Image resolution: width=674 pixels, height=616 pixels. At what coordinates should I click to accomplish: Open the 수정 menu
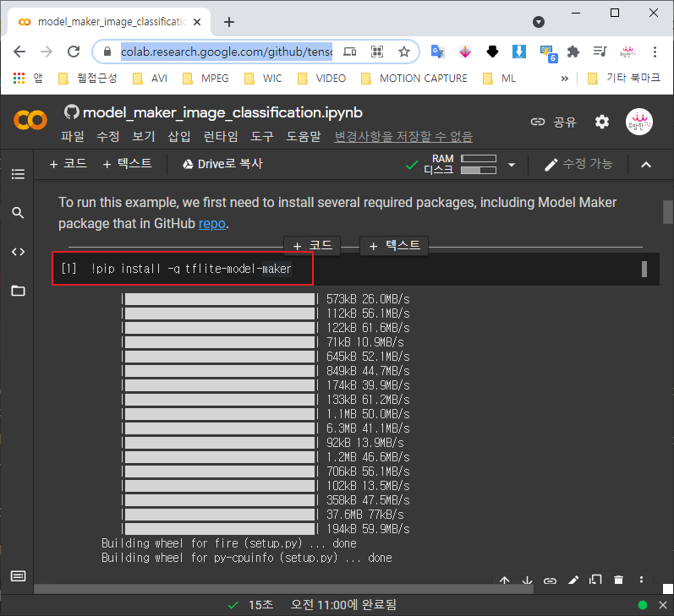click(x=108, y=136)
